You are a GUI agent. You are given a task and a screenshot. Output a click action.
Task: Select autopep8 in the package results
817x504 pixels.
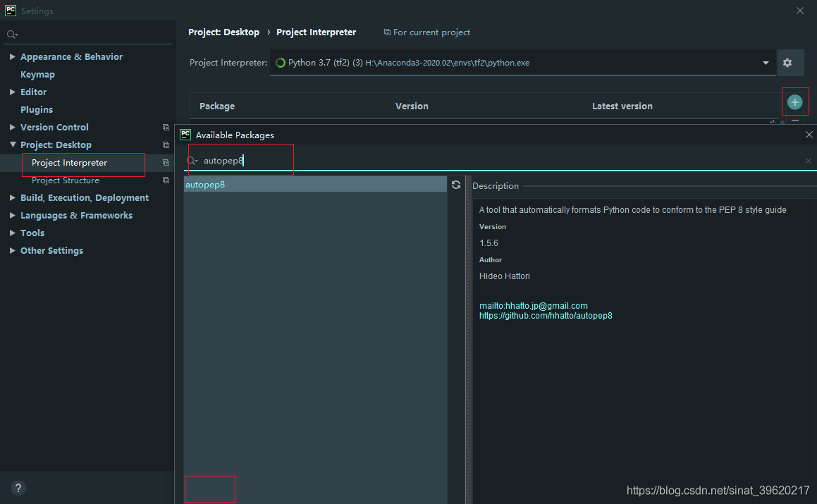(x=315, y=185)
